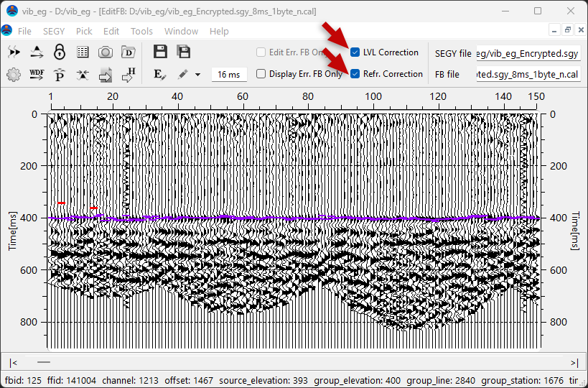Image resolution: width=588 pixels, height=388 pixels.
Task: Jump to last with the >| button
Action: pos(574,363)
